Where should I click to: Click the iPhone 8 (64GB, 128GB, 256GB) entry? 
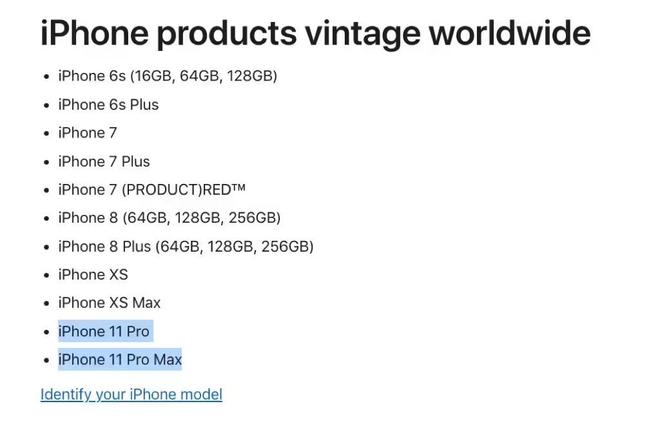tap(169, 218)
